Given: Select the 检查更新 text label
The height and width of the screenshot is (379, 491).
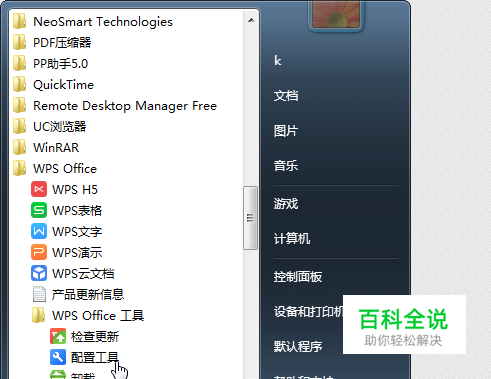Looking at the screenshot, I should pos(95,337).
